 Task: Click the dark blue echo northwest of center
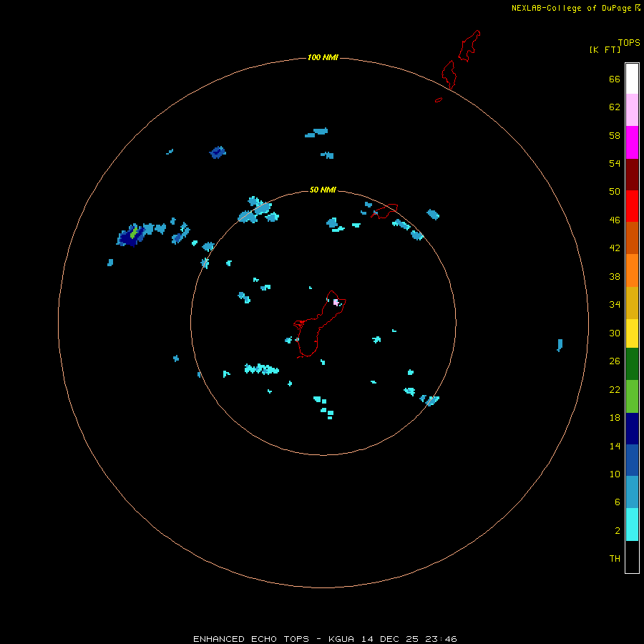218,152
